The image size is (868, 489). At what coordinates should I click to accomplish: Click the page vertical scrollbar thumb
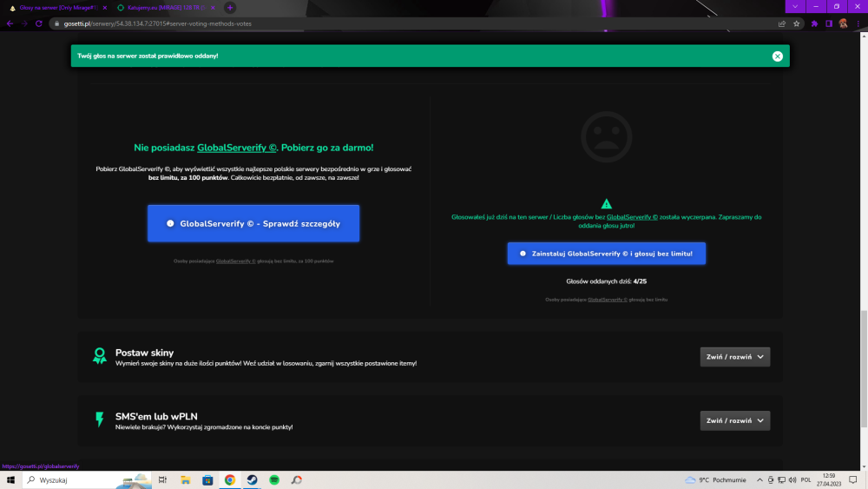click(x=864, y=369)
